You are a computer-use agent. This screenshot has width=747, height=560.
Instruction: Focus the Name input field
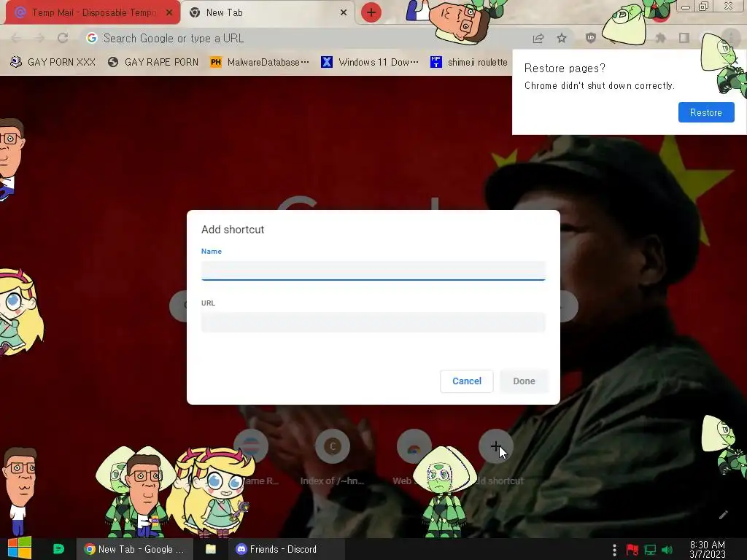click(373, 271)
